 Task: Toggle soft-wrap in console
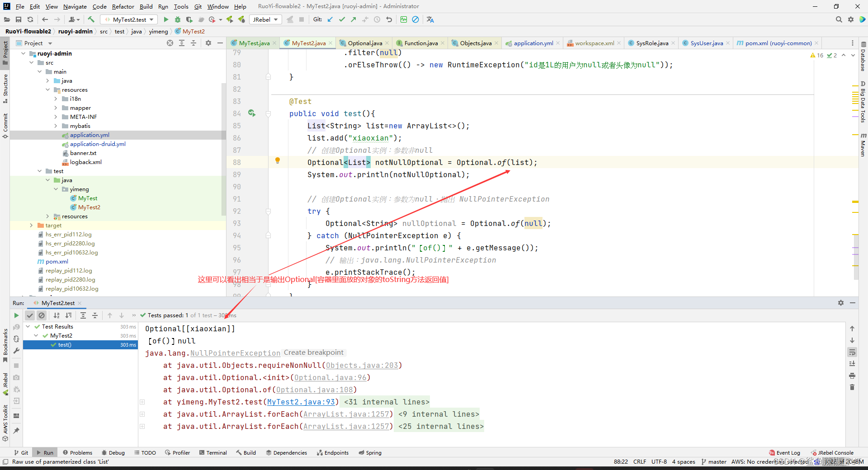(x=852, y=352)
